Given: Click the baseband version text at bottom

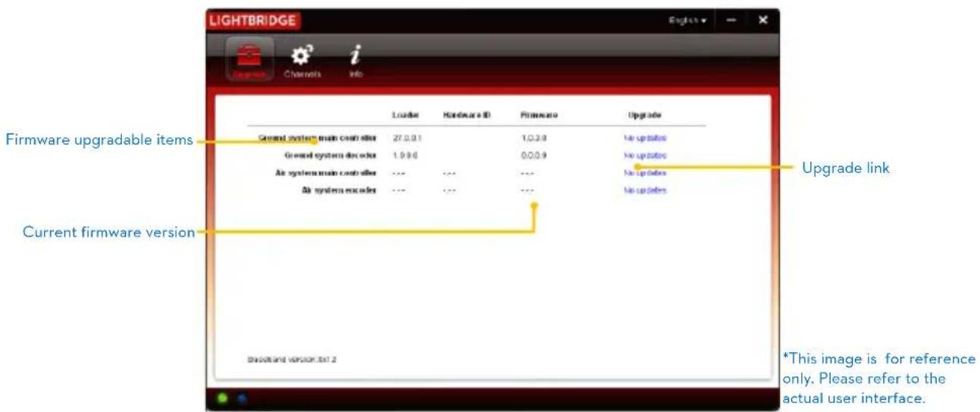Looking at the screenshot, I should click(x=293, y=359).
